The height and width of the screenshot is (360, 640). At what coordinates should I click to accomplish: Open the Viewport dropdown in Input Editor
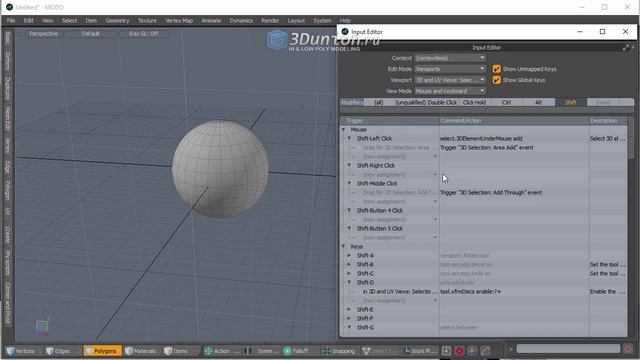(450, 80)
